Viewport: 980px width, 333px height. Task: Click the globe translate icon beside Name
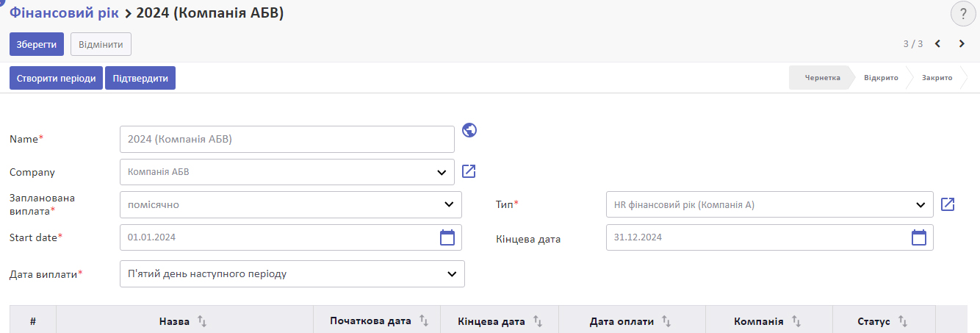tap(470, 130)
